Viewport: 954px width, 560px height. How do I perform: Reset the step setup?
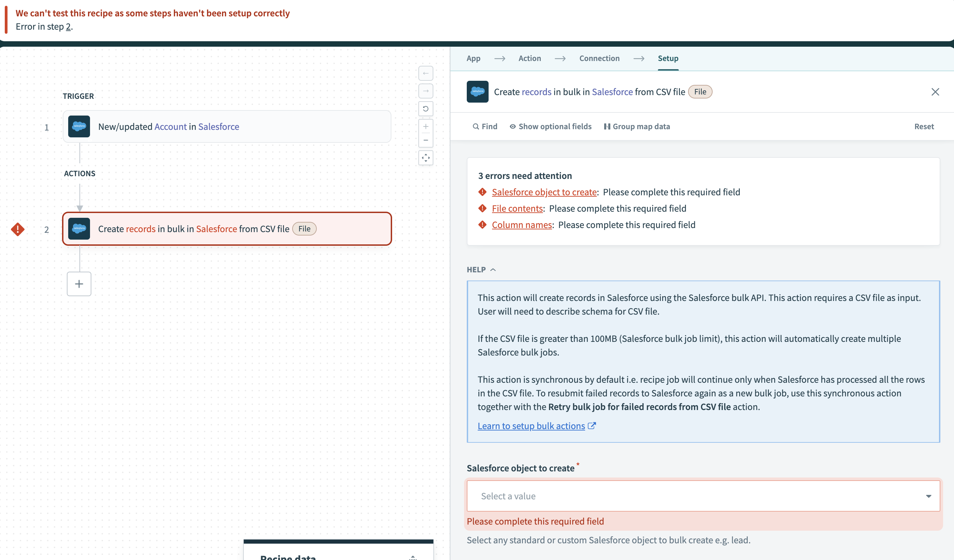tap(924, 126)
